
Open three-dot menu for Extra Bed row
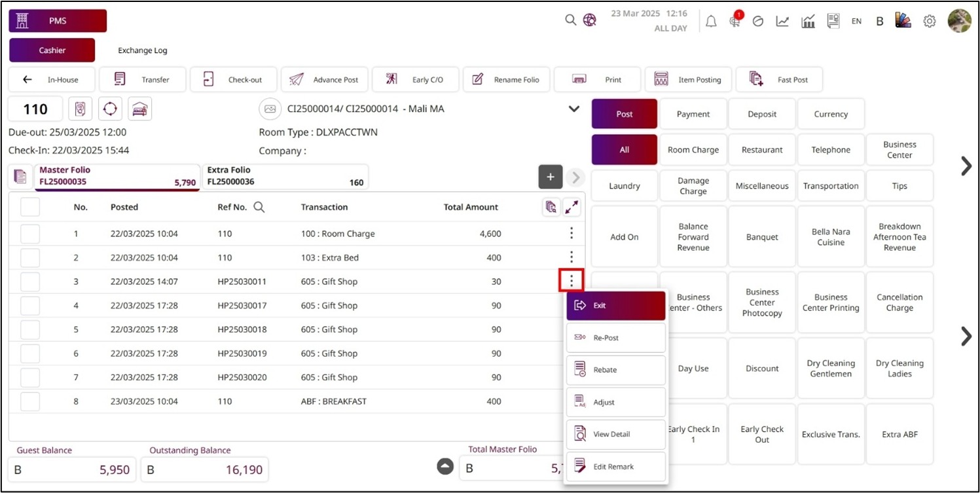(572, 257)
